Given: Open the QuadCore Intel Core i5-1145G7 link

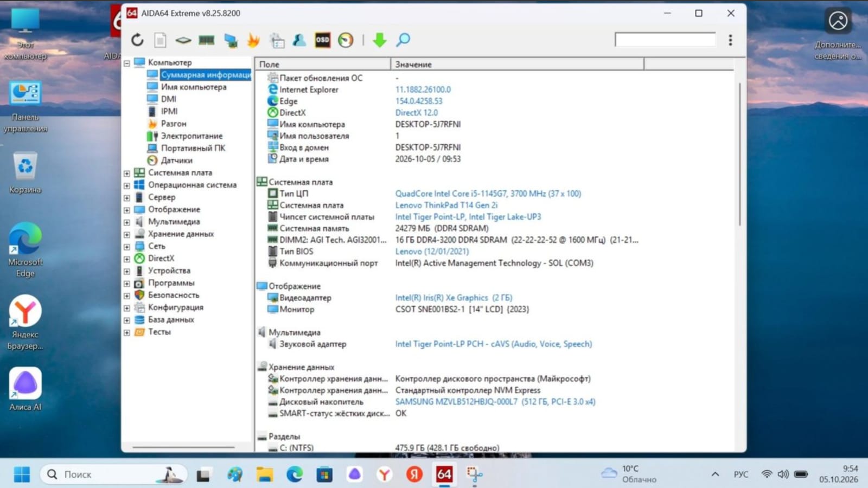Looking at the screenshot, I should click(x=488, y=194).
